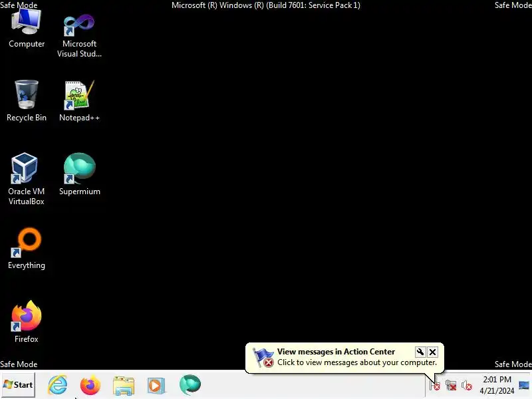Screen dimensions: 532x399
Task: Select the Microsoft Visual Studio shortcut
Action: pyautogui.click(x=79, y=36)
